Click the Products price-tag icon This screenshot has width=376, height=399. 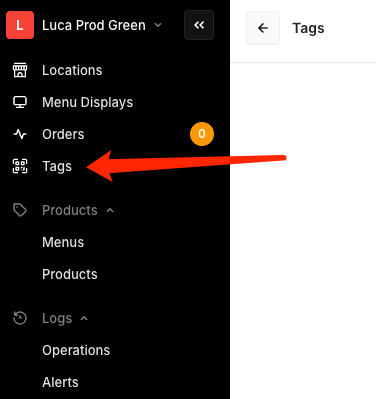20,210
